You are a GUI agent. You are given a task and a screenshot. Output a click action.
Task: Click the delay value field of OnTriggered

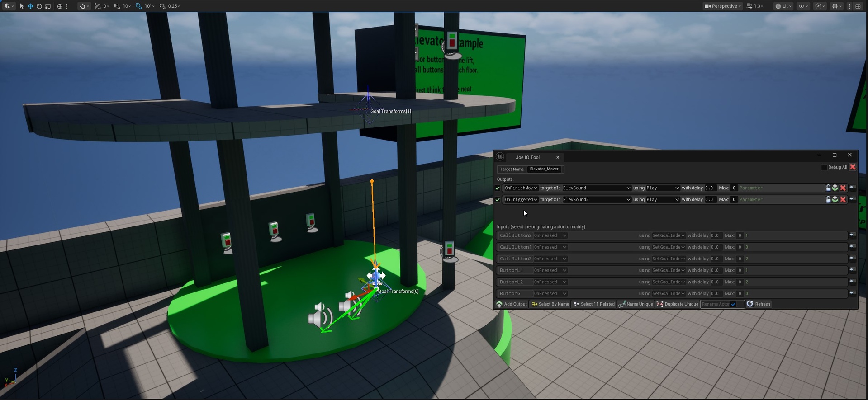[711, 200]
